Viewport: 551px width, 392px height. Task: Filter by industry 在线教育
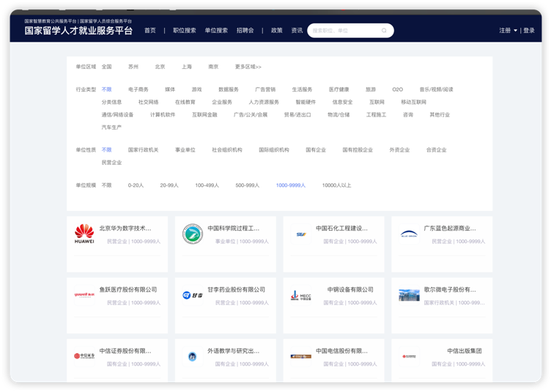tap(185, 103)
